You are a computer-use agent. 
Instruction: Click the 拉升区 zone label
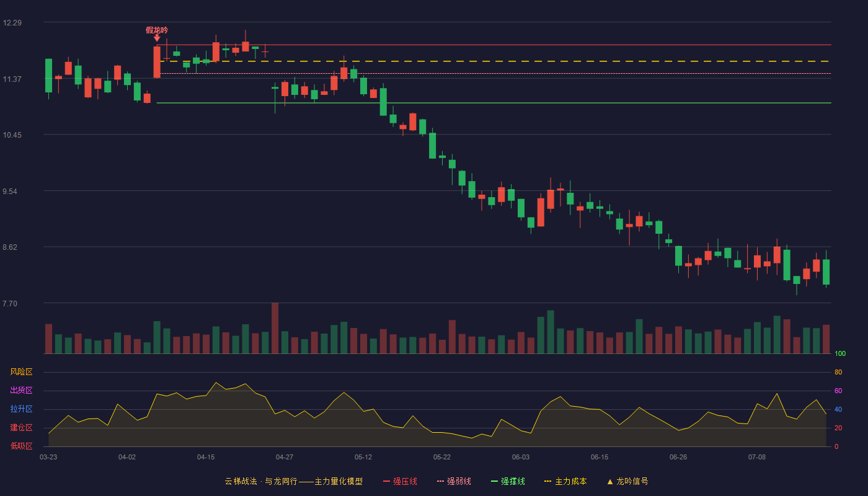tap(21, 409)
